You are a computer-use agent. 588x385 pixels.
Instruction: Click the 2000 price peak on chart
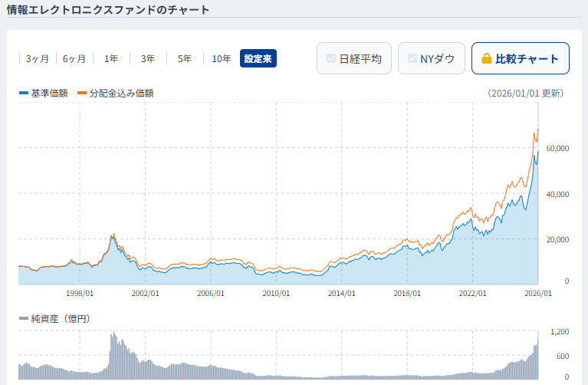tap(113, 235)
